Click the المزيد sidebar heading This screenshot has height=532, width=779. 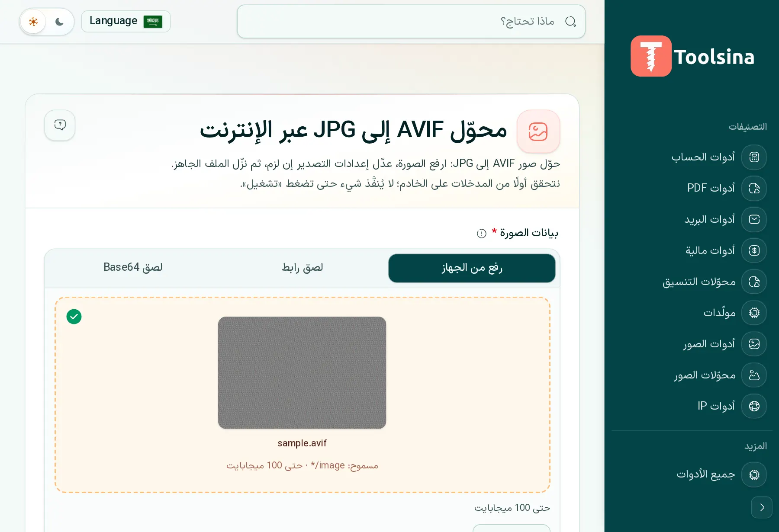point(755,446)
